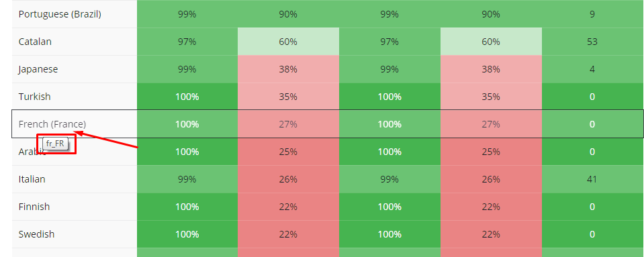Click Catalan's waiting count 53

[x=592, y=42]
